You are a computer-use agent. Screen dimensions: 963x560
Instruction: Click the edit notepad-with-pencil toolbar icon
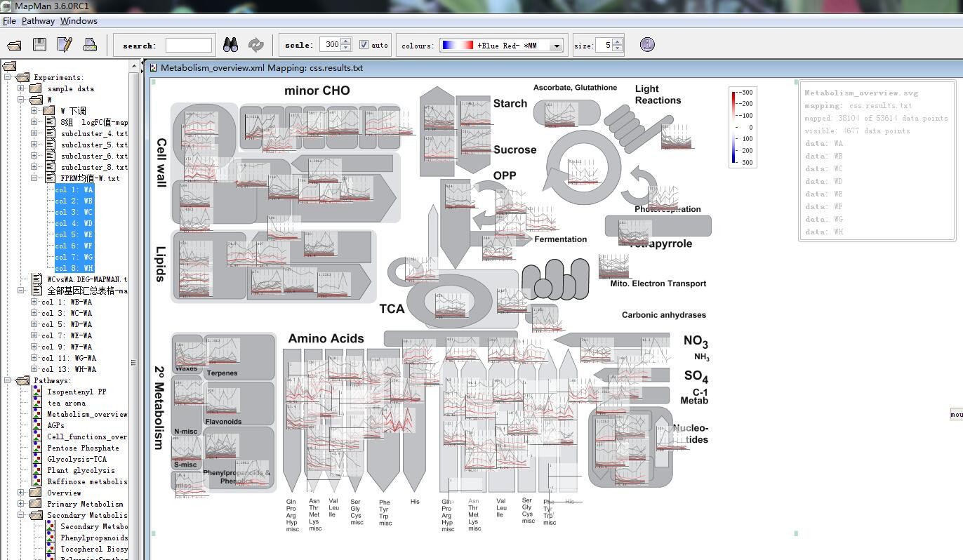[65, 45]
